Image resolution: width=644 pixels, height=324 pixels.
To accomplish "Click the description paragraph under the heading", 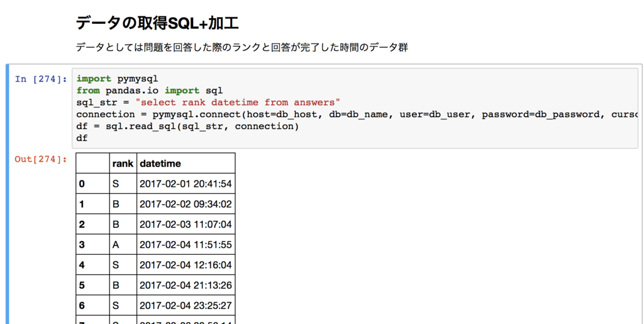I will click(x=242, y=48).
